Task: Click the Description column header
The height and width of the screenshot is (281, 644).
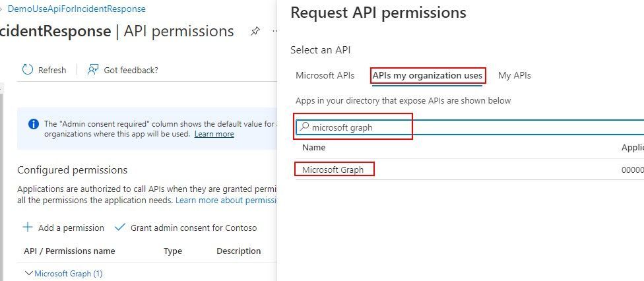Action: tap(239, 251)
